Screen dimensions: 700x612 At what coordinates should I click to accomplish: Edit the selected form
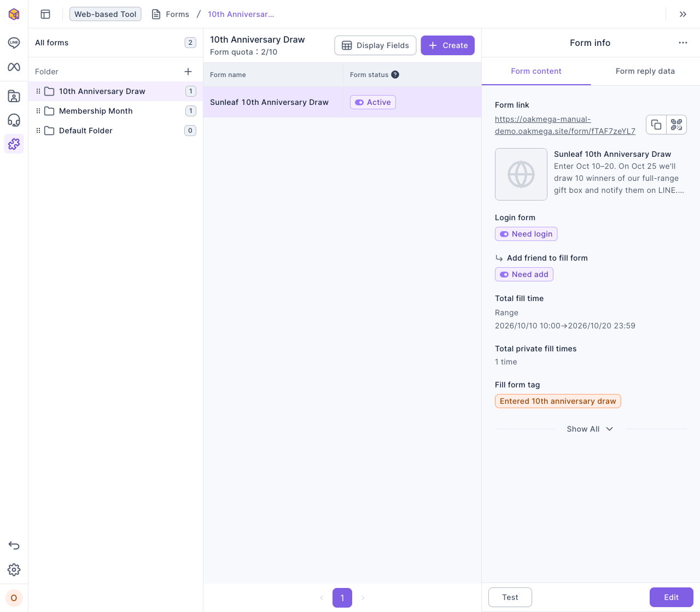(x=671, y=597)
